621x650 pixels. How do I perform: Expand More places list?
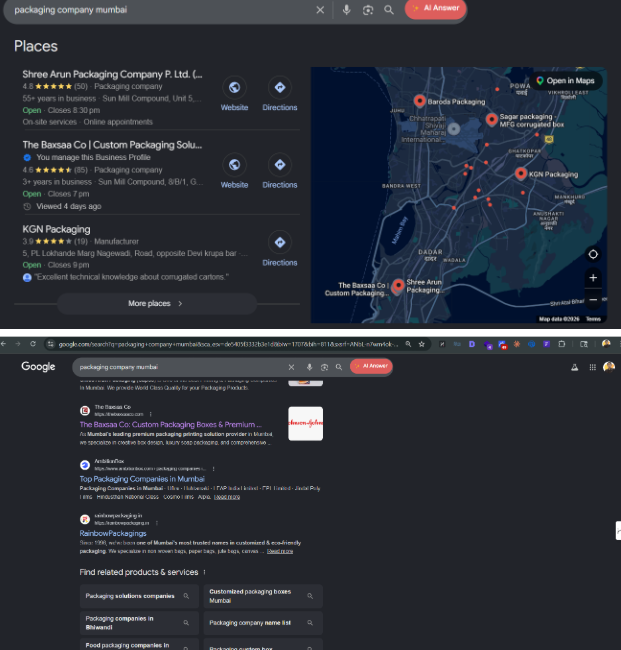pos(157,303)
